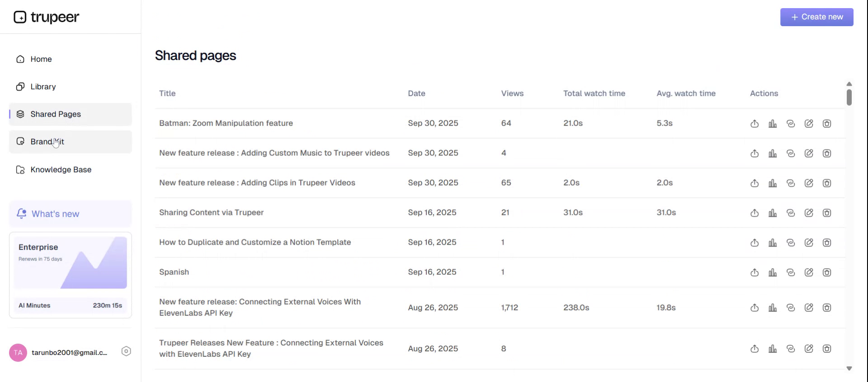Copy link for Batman: Zoom Manipulation feature

click(x=791, y=124)
